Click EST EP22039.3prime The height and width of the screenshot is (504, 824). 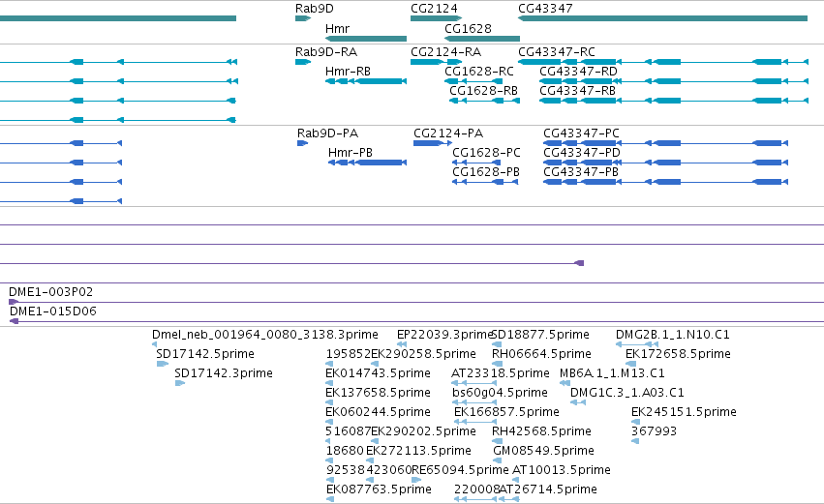pos(444,335)
